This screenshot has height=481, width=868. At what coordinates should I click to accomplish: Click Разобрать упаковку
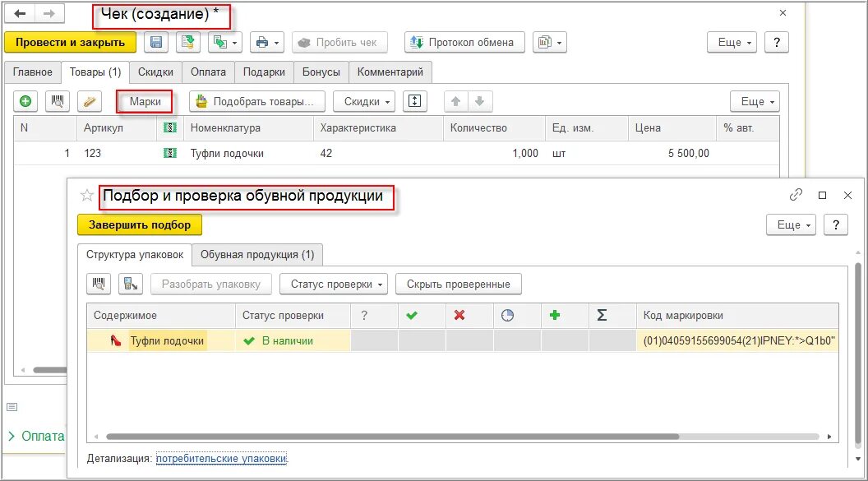[211, 284]
